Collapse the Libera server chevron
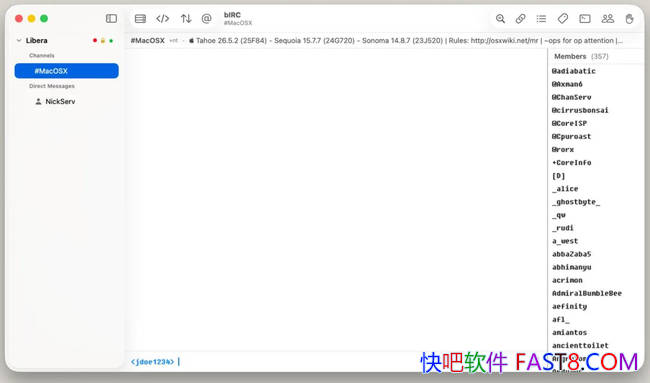Image resolution: width=650 pixels, height=383 pixels. click(19, 41)
